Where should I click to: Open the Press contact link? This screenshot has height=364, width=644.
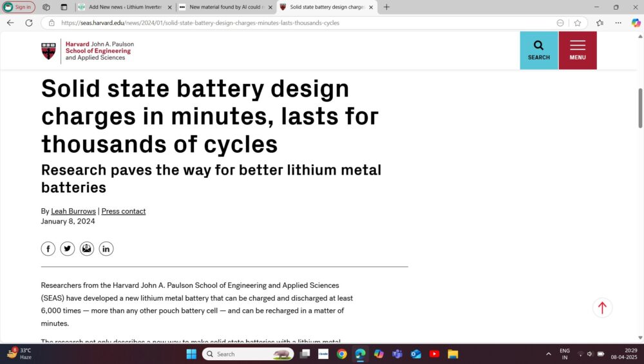click(123, 211)
